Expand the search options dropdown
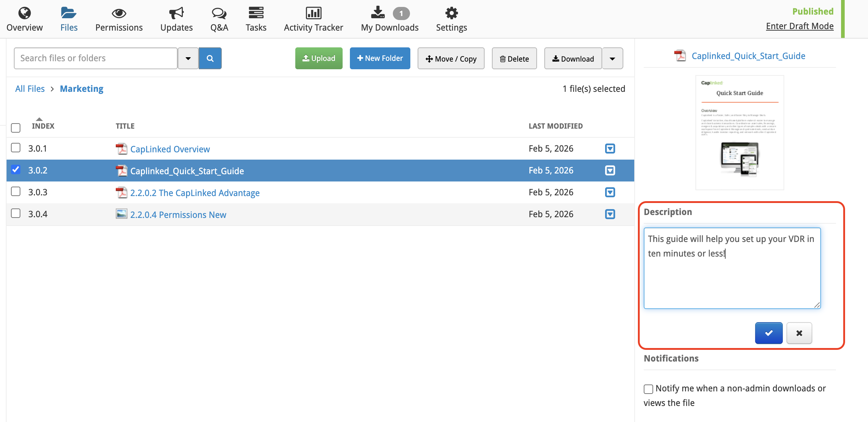Image resolution: width=868 pixels, height=422 pixels. [188, 58]
